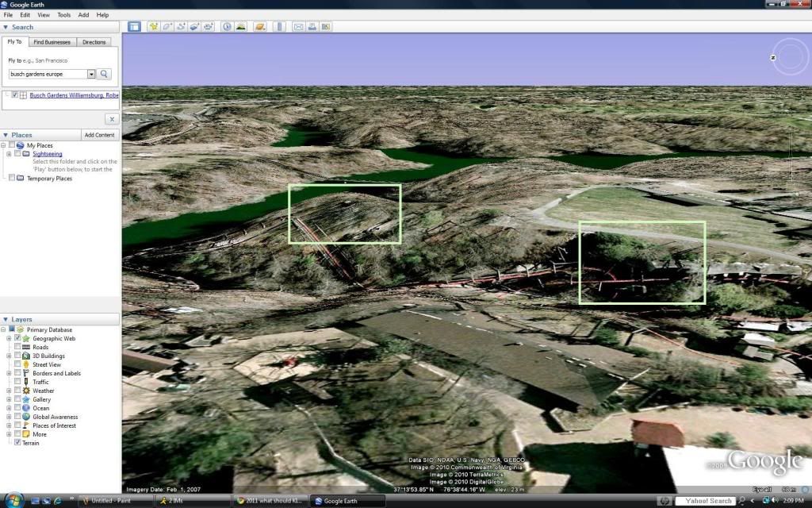This screenshot has height=508, width=812.
Task: Select the Add Polygon tool
Action: [168, 26]
